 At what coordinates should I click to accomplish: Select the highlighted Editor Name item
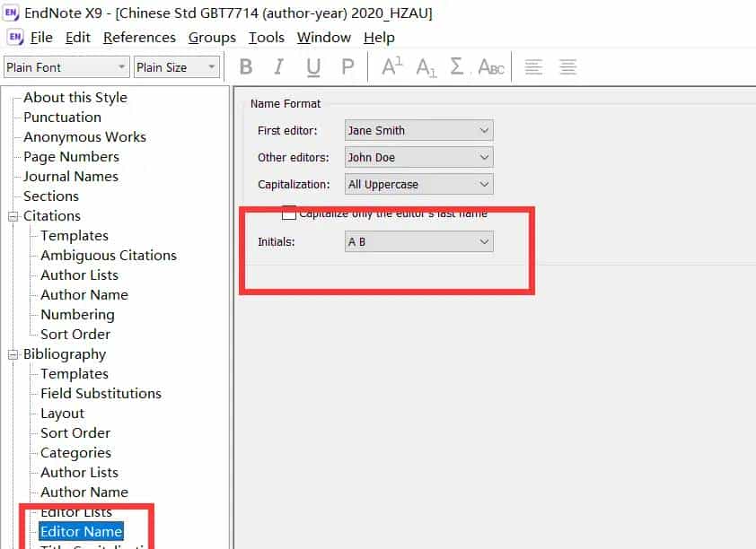tap(81, 532)
